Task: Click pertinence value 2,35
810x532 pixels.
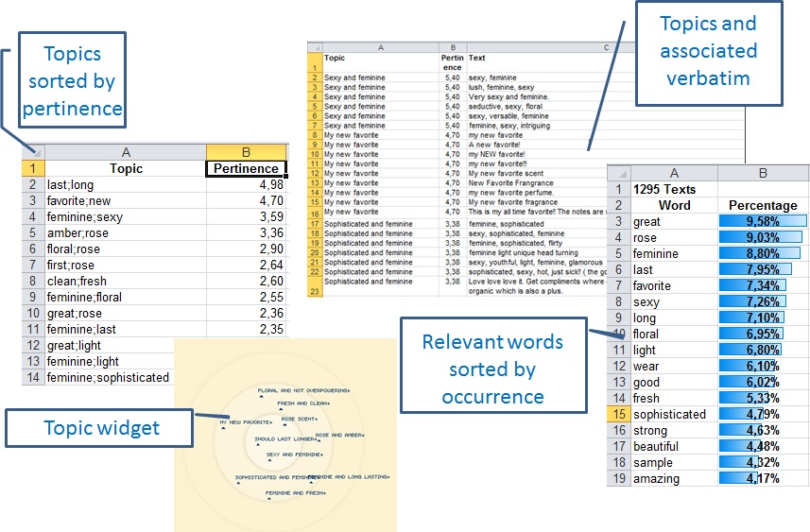Action: tap(246, 329)
